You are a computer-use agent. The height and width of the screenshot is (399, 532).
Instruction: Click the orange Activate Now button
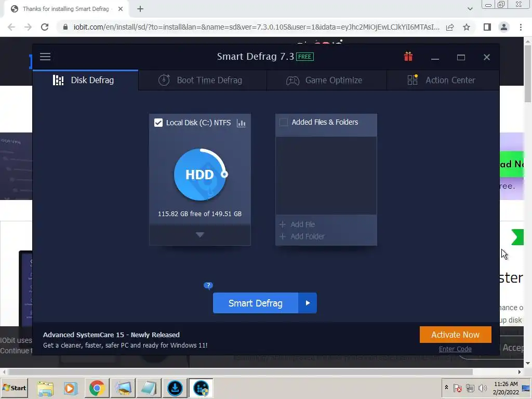(455, 335)
